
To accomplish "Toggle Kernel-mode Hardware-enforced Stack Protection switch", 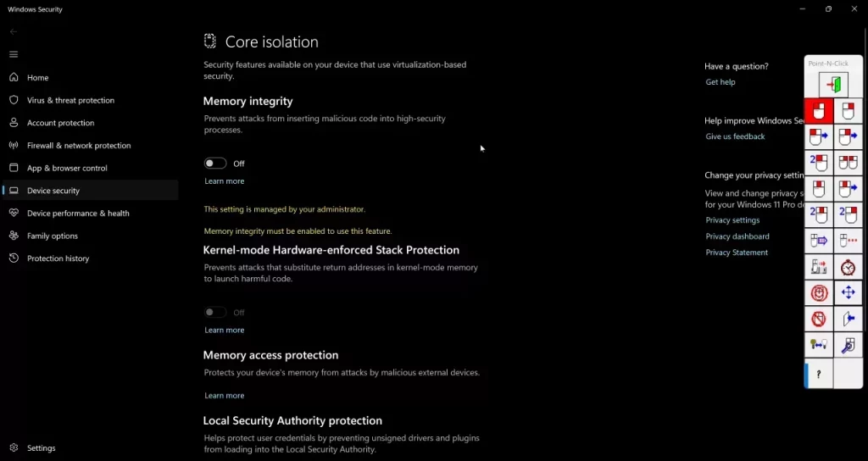I will pyautogui.click(x=215, y=312).
